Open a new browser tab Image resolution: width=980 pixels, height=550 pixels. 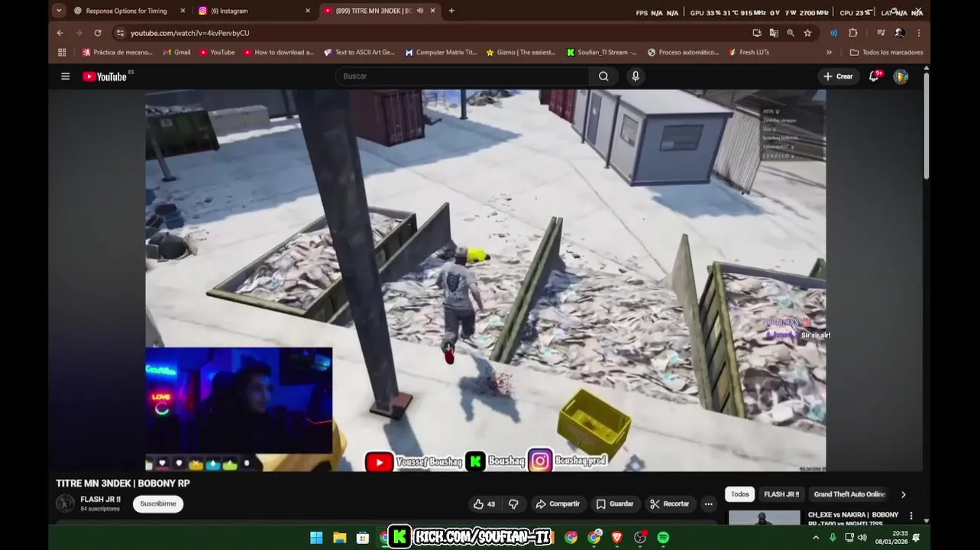point(451,11)
